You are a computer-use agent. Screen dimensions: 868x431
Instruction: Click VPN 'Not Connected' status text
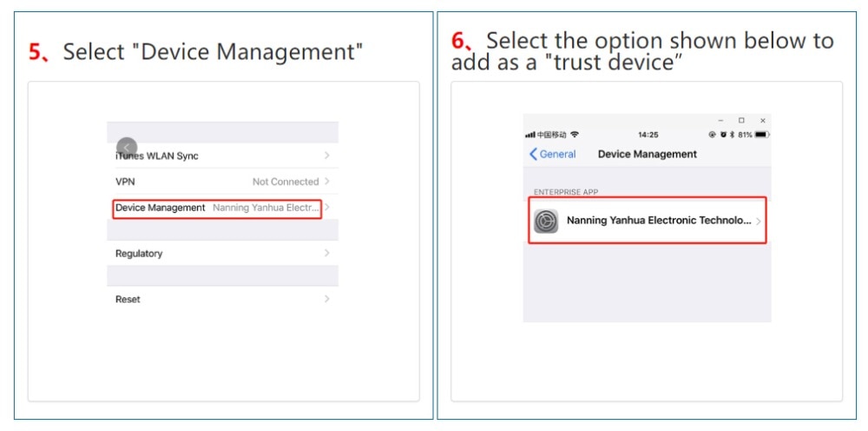pos(286,182)
